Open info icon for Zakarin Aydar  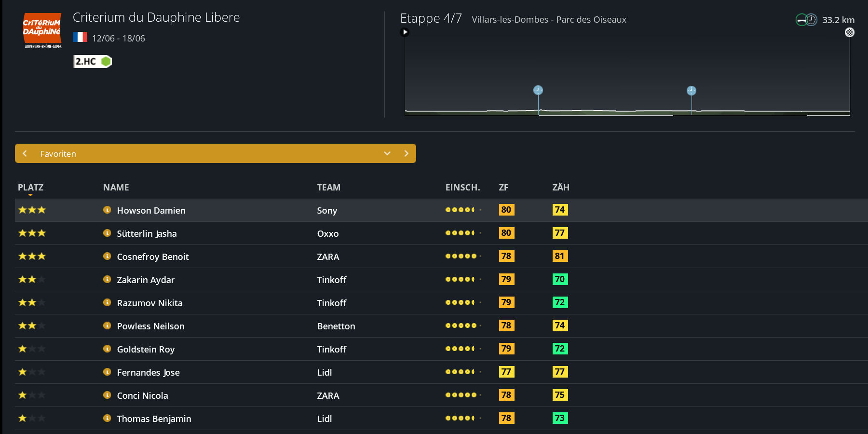107,279
